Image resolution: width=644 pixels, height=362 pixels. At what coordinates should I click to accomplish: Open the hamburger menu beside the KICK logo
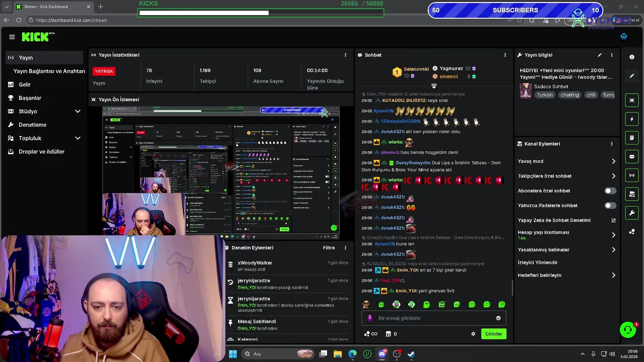(12, 37)
